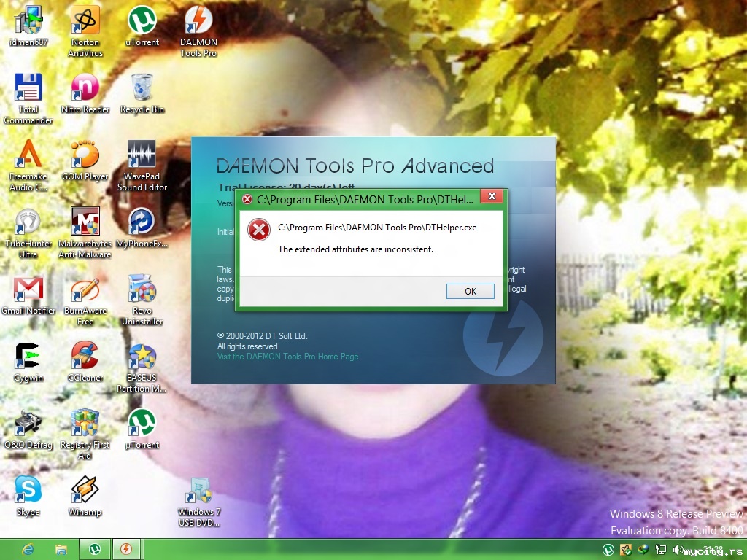Image resolution: width=747 pixels, height=560 pixels.
Task: Open the Recycle Bin
Action: [x=142, y=93]
